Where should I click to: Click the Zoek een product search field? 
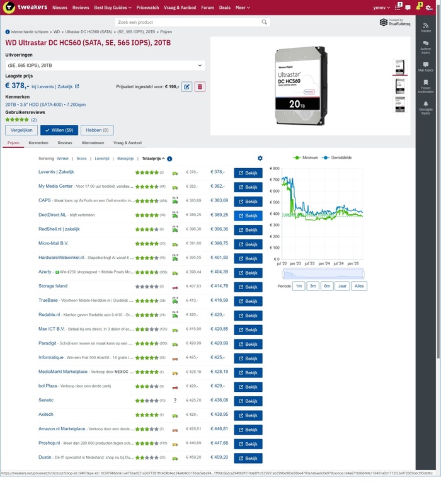(x=188, y=22)
